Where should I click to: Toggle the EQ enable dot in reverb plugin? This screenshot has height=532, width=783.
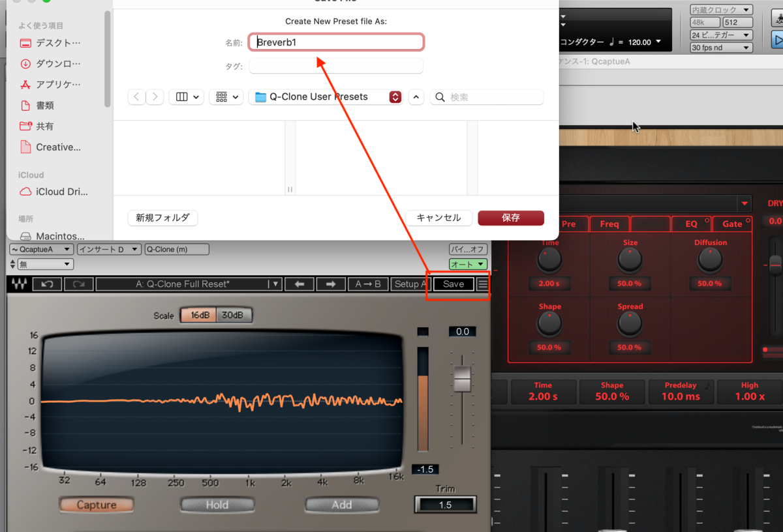(x=707, y=220)
